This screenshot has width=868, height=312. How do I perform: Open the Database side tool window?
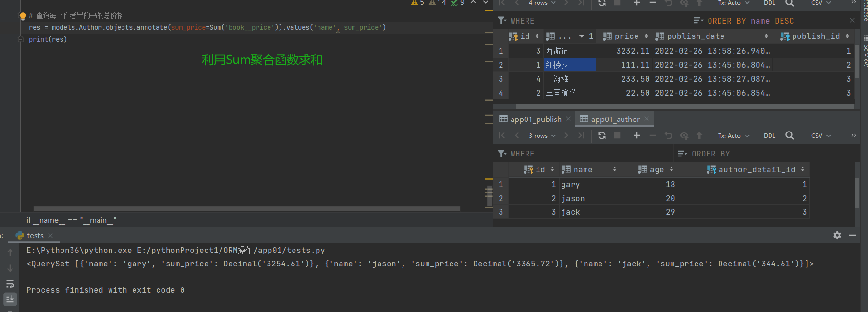pos(865,11)
